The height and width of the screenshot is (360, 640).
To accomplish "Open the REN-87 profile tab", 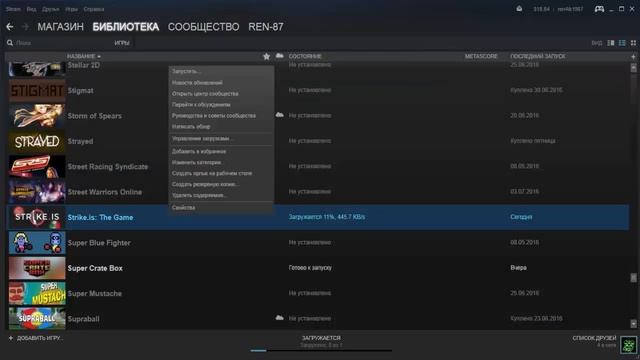I will (266, 27).
